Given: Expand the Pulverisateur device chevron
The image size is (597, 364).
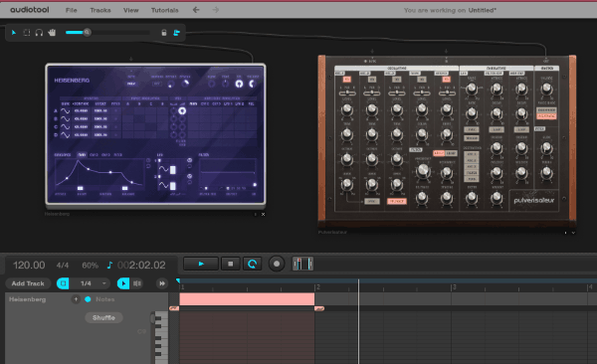Looking at the screenshot, I should pos(573,233).
